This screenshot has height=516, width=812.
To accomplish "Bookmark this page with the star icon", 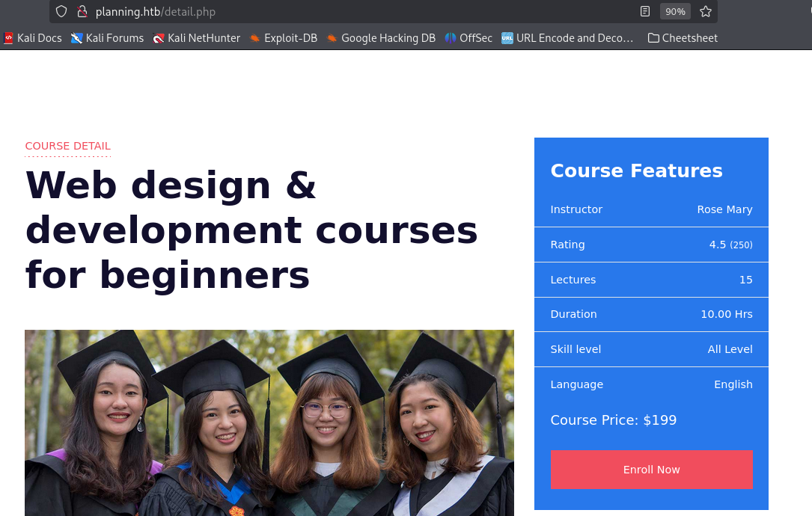I will (x=705, y=11).
